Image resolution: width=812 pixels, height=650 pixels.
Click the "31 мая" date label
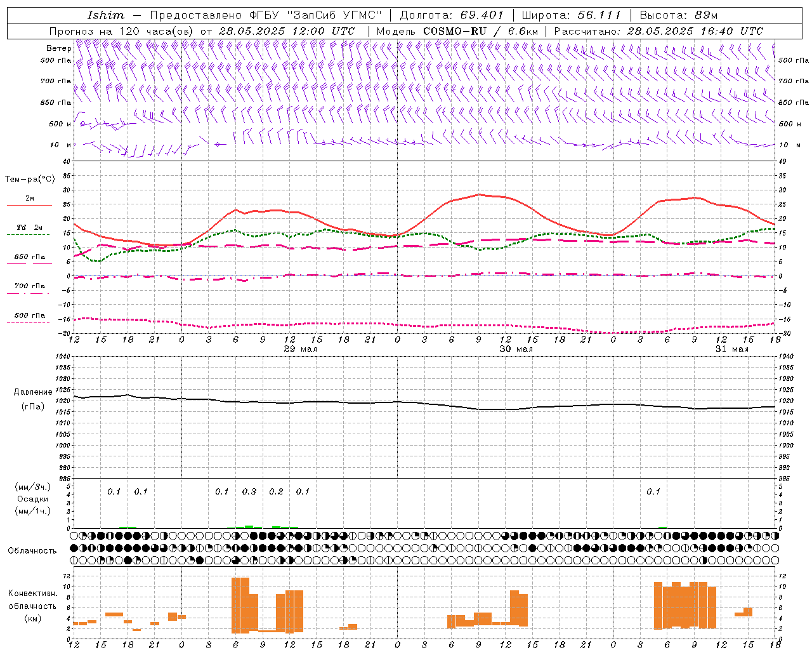[x=731, y=349]
